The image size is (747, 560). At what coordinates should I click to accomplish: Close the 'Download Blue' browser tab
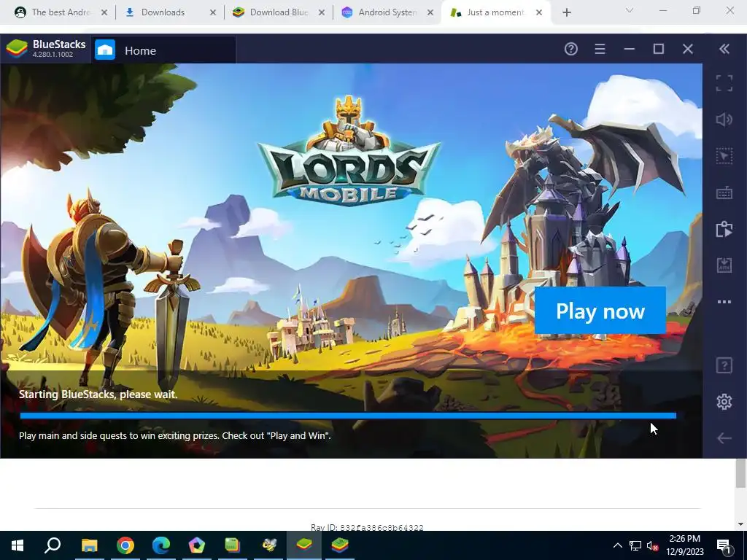(322, 12)
